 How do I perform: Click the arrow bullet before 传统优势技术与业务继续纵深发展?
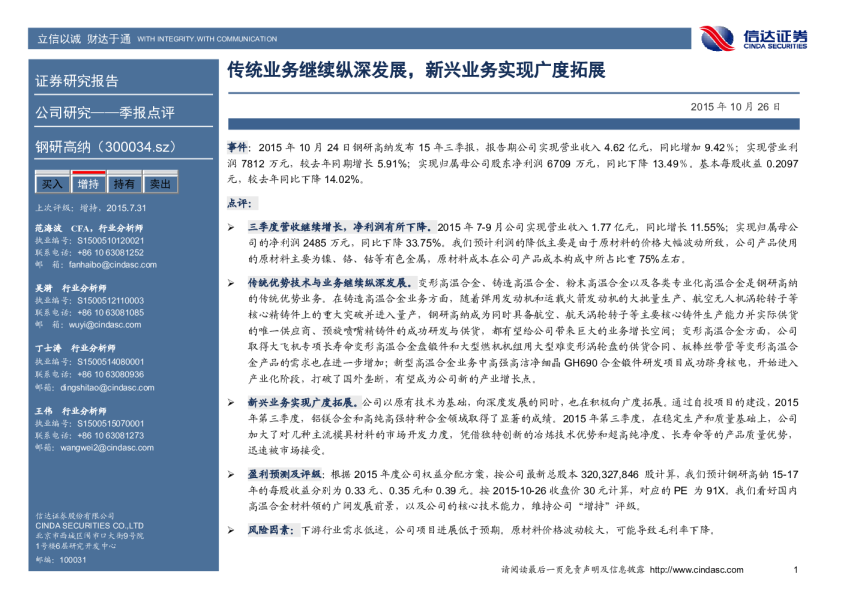point(231,283)
